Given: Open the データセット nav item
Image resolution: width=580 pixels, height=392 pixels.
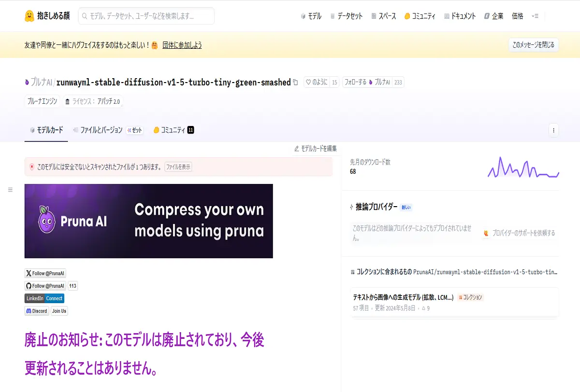Looking at the screenshot, I should click(x=346, y=16).
